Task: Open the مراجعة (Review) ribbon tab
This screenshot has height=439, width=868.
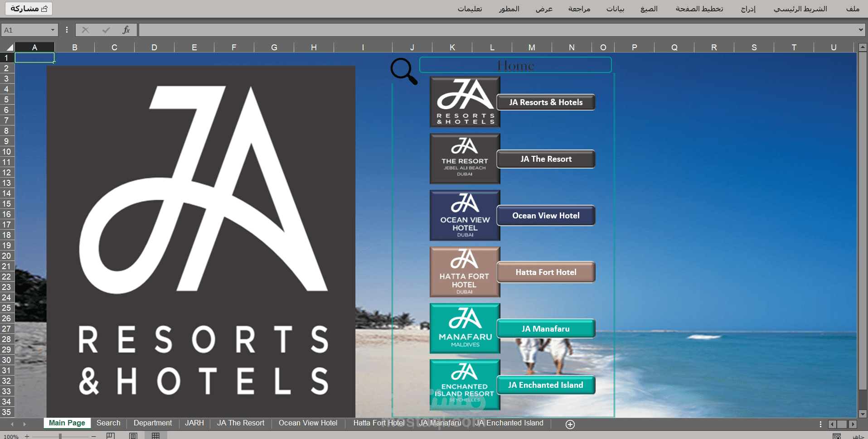Action: coord(579,9)
